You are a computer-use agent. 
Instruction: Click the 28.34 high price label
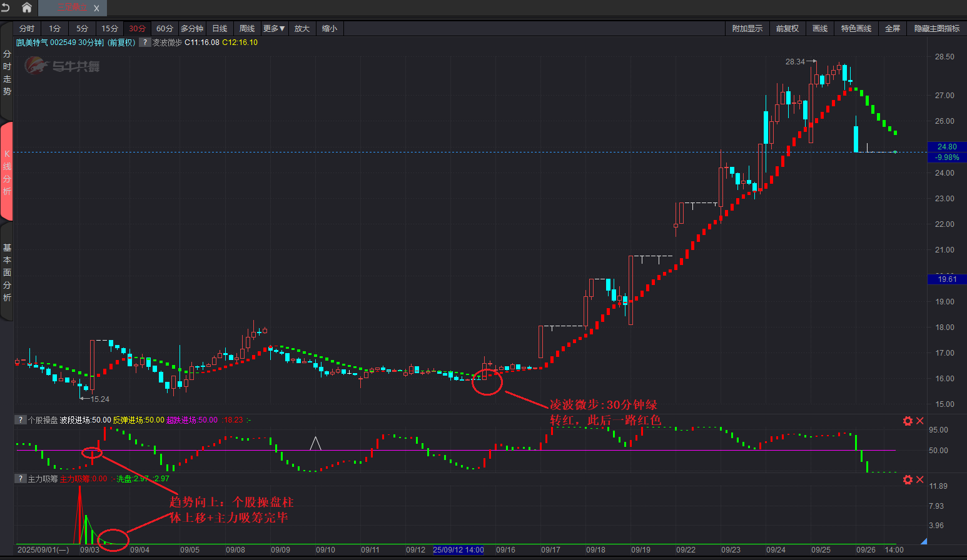(795, 62)
